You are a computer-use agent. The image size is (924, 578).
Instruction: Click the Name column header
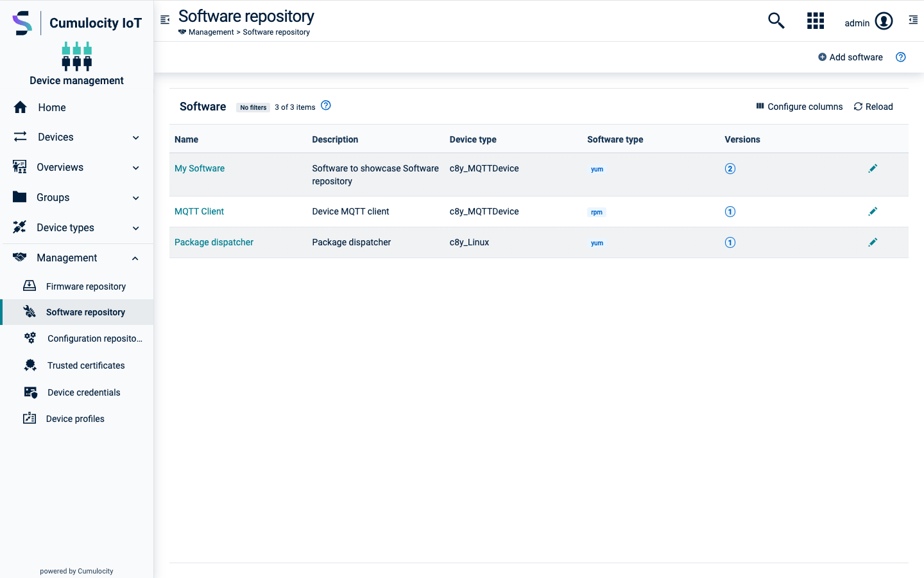click(x=186, y=139)
